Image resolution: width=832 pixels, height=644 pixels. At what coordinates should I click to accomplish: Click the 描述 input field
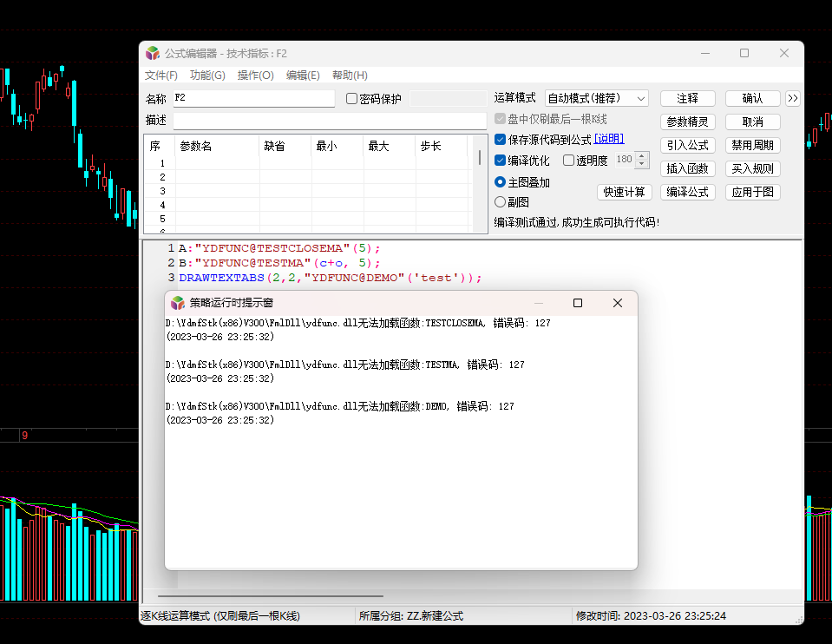click(330, 121)
